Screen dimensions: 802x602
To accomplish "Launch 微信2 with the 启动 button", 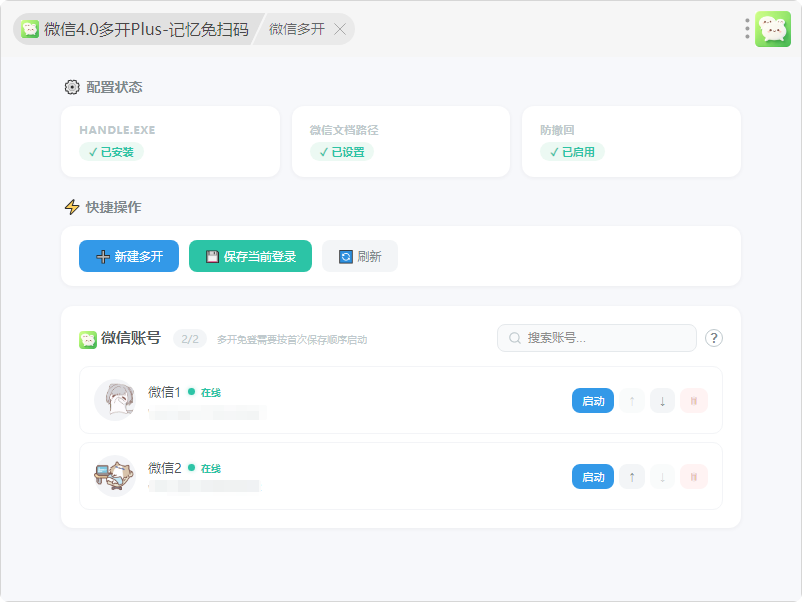I will pos(593,476).
